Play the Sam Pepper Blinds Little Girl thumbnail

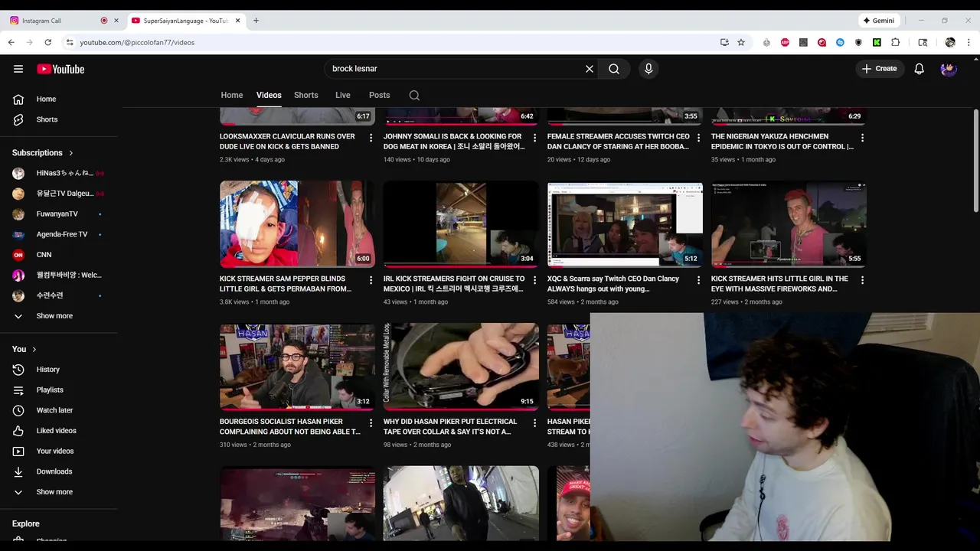point(297,224)
